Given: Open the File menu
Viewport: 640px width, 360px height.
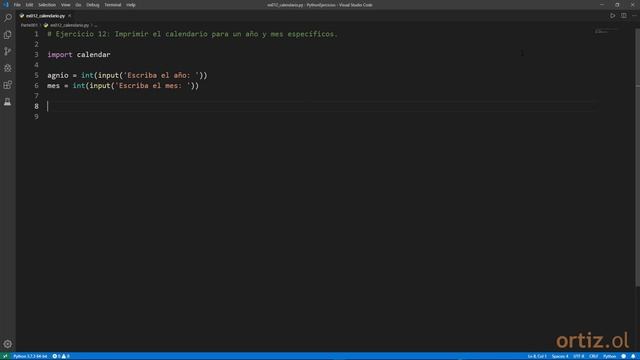Looking at the screenshot, I should tap(17, 5).
